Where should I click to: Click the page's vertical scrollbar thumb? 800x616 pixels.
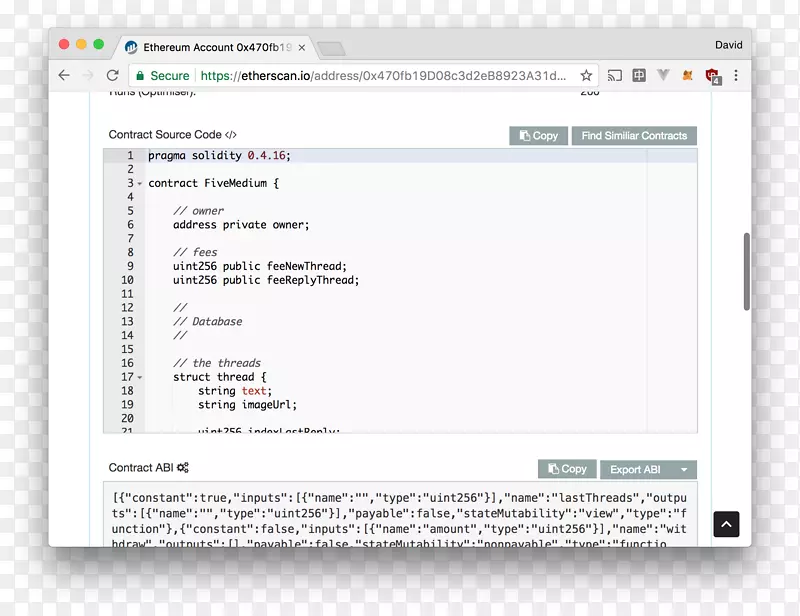(x=746, y=270)
